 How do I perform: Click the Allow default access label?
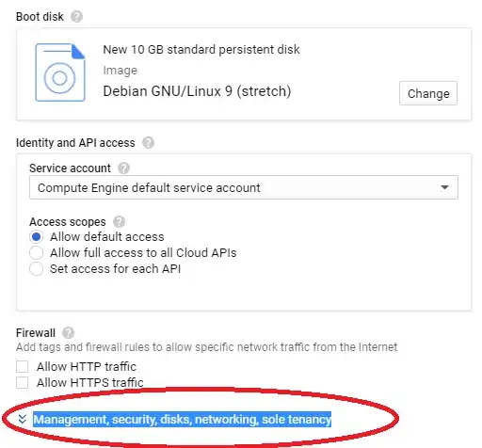pos(107,237)
